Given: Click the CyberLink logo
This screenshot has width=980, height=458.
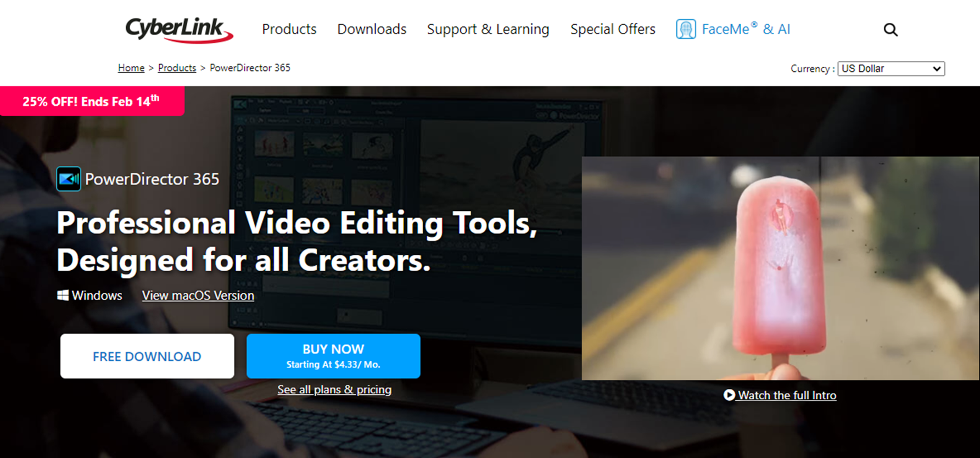Looking at the screenshot, I should click(x=179, y=30).
